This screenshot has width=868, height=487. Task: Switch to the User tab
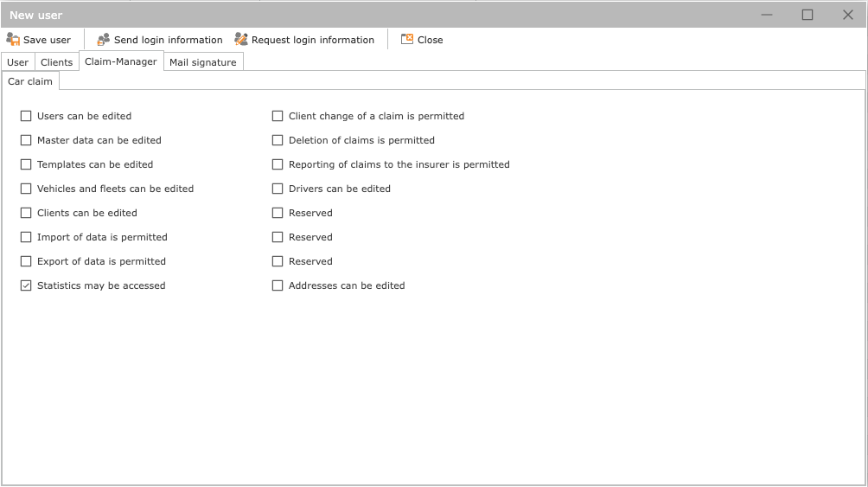pyautogui.click(x=18, y=62)
